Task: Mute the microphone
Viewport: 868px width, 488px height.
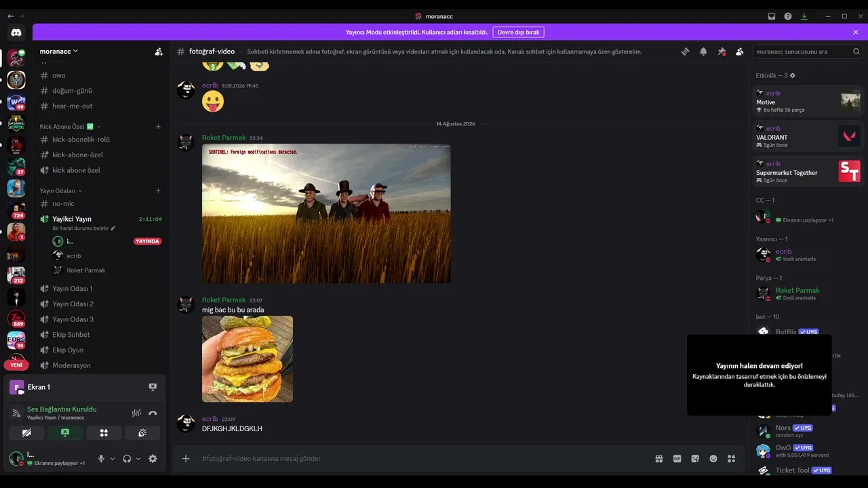Action: click(x=101, y=459)
